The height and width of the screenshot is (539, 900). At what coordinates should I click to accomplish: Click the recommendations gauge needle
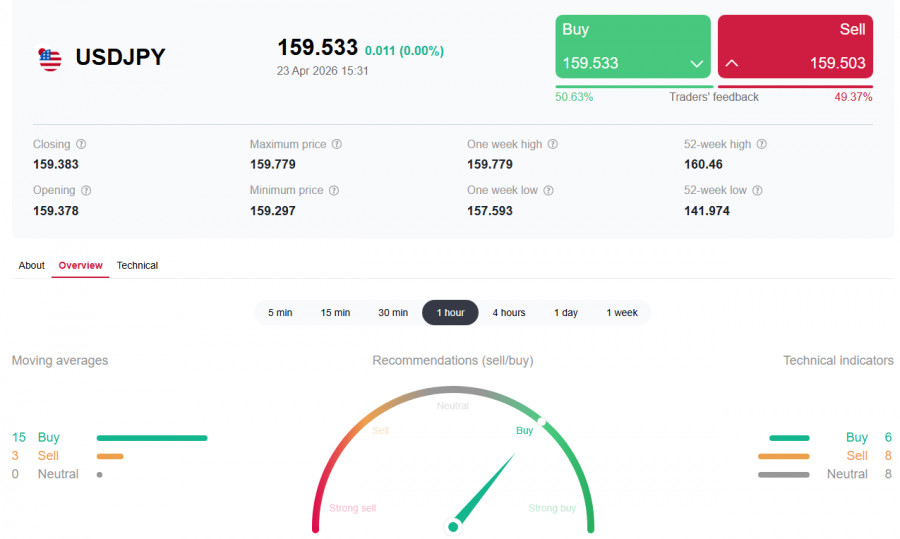483,490
